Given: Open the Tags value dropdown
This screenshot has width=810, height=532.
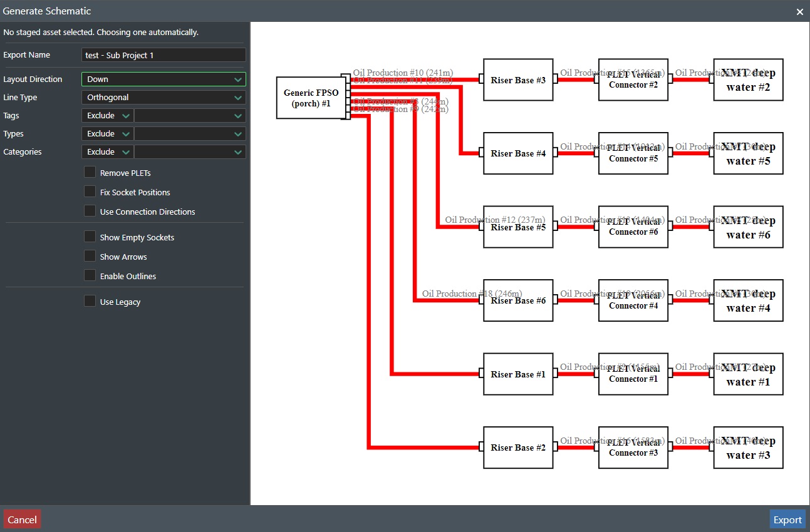Looking at the screenshot, I should (x=190, y=116).
